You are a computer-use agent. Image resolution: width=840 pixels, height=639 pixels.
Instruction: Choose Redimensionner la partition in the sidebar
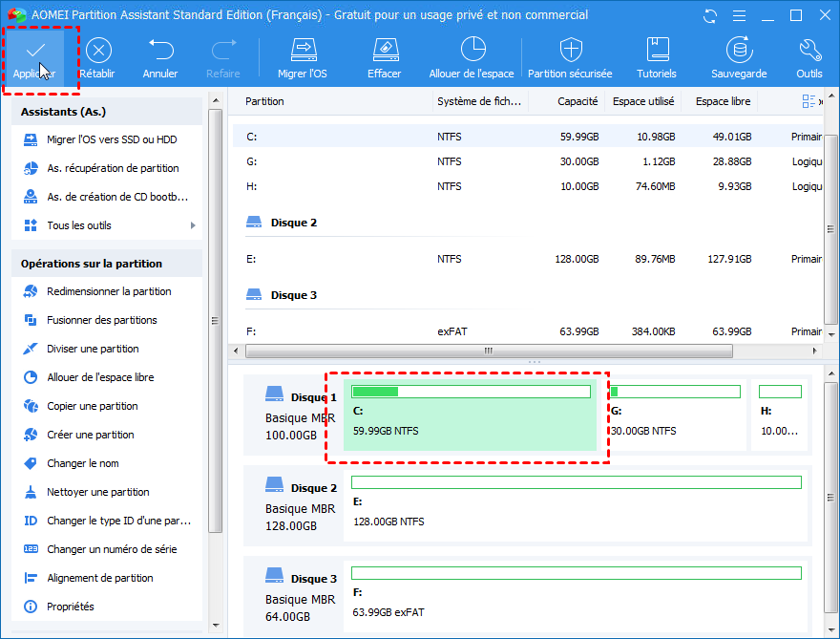point(109,292)
